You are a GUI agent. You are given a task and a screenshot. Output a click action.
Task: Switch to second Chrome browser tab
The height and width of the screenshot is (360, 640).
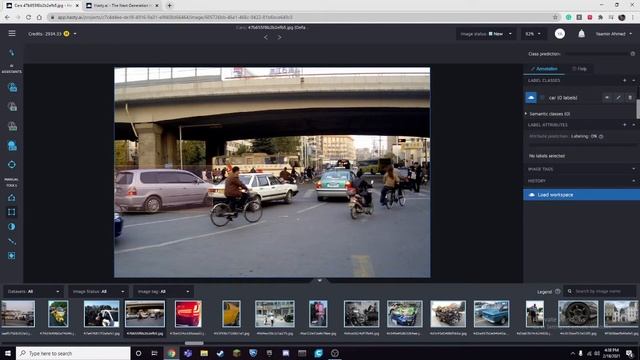[121, 6]
